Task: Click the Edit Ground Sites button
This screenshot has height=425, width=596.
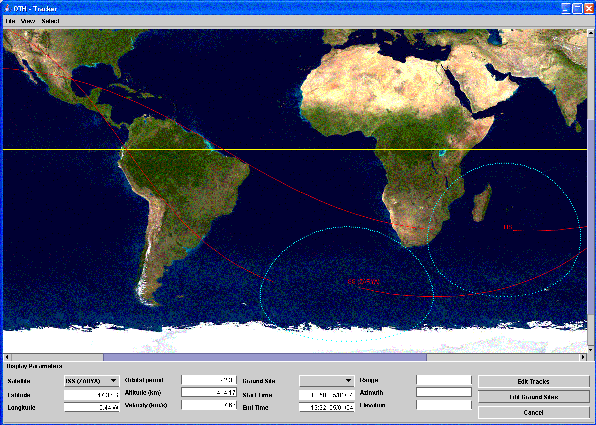Action: point(534,397)
